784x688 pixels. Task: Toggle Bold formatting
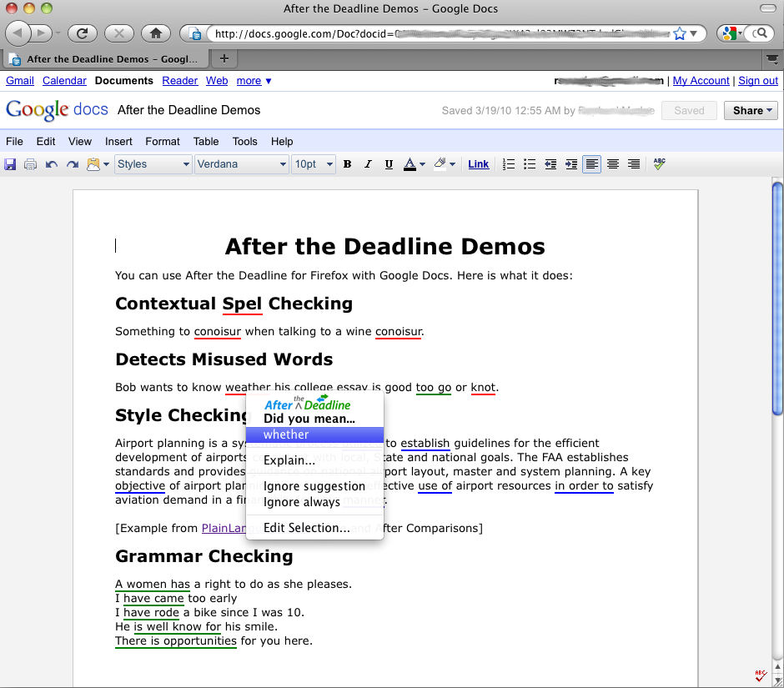coord(347,164)
